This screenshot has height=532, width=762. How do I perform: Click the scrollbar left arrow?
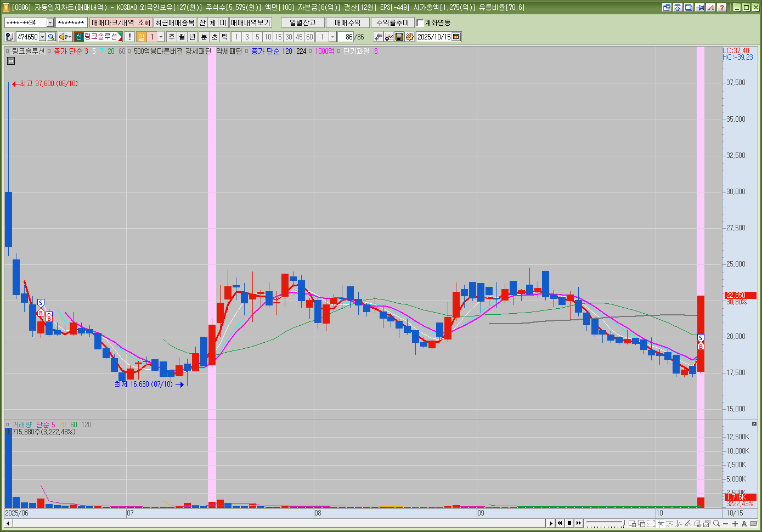pos(7,523)
